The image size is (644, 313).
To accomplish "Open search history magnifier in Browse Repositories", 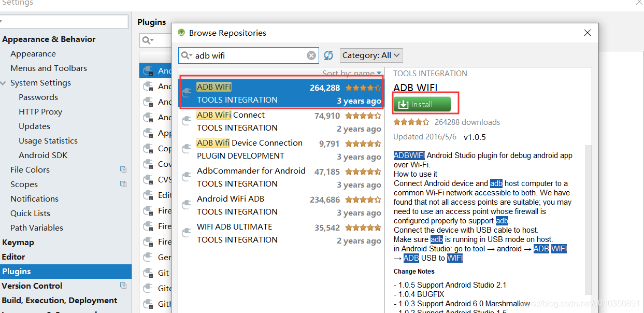I will (186, 55).
